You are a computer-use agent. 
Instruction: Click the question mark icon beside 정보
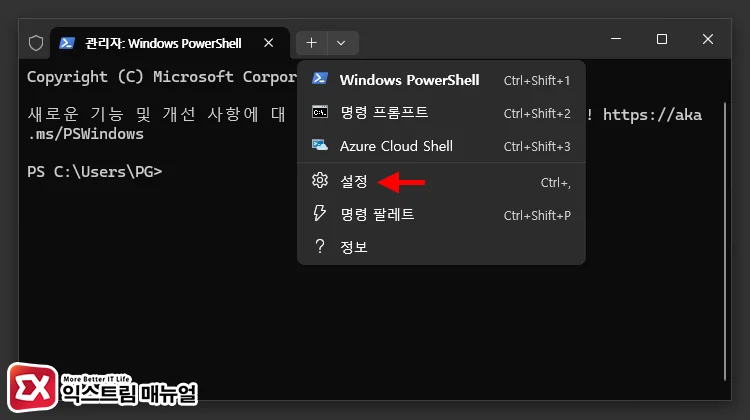pos(320,246)
